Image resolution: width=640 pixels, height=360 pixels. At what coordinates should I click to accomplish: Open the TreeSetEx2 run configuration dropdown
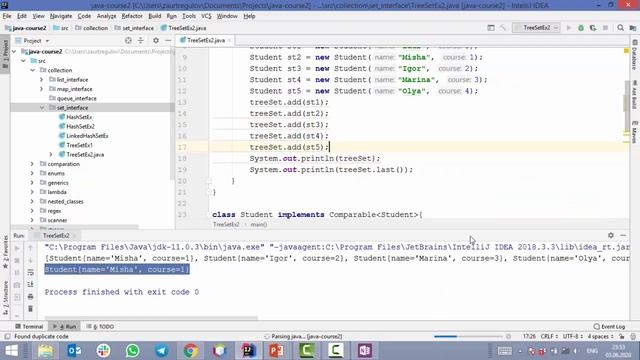[x=536, y=28]
